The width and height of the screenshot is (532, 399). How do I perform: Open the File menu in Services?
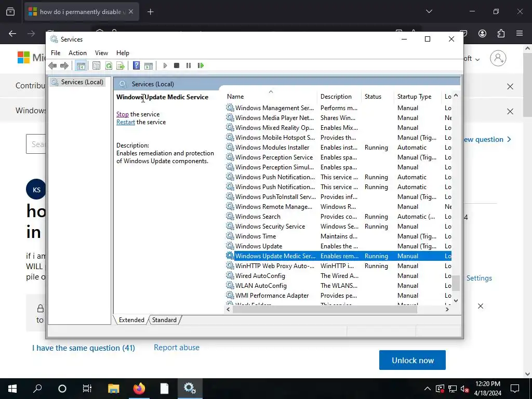tap(56, 53)
